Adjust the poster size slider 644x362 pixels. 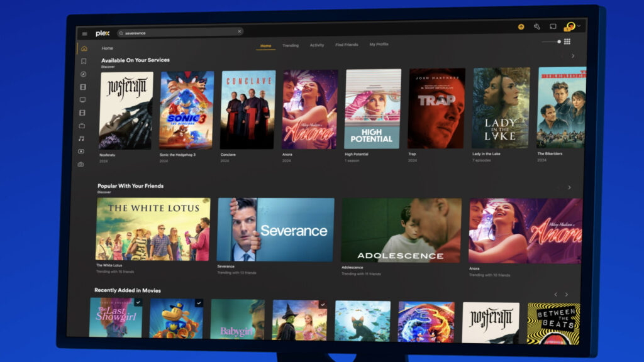pyautogui.click(x=551, y=41)
